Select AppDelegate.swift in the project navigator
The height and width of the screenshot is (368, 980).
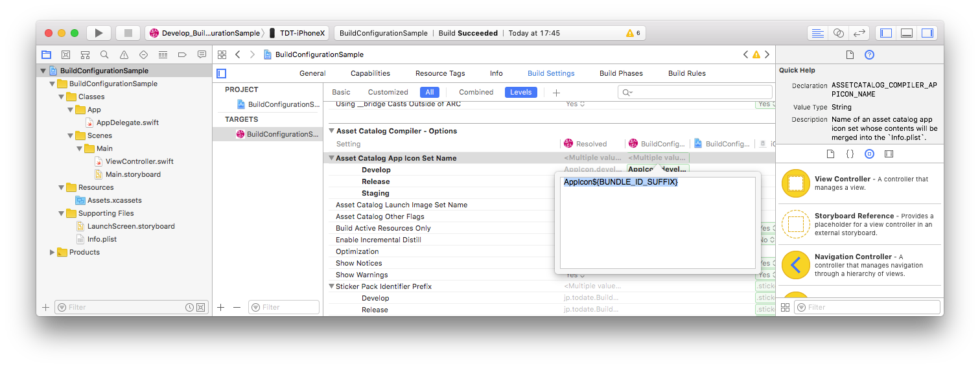coord(127,122)
